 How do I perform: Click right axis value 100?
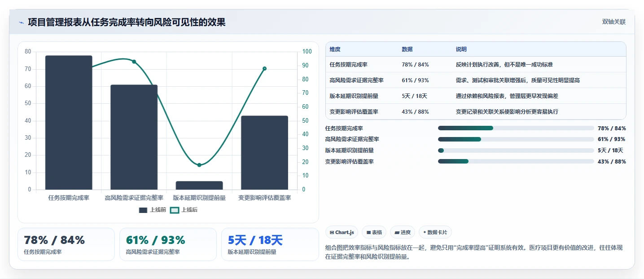point(307,52)
